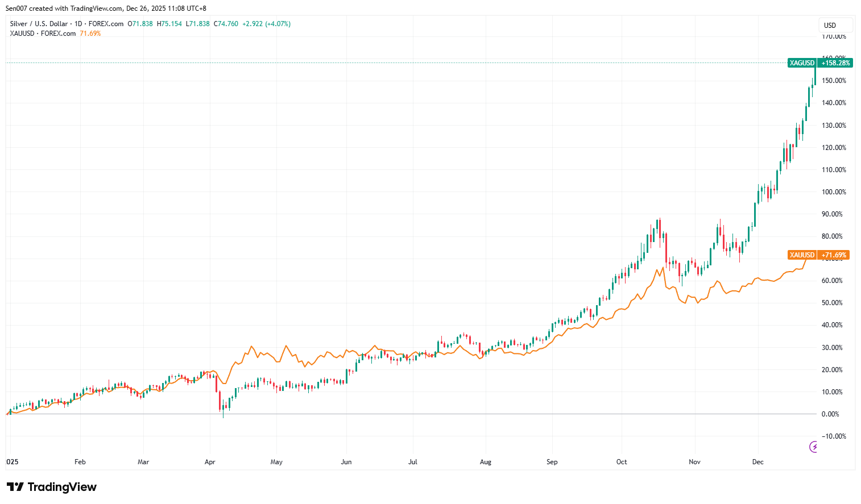
Task: Select the Silver / U.S. Dollar legend title
Action: click(39, 24)
